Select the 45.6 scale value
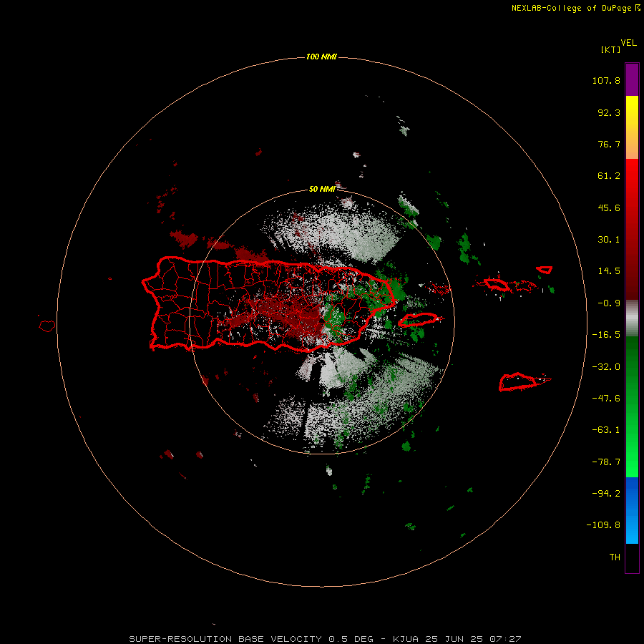644x644 pixels. point(609,208)
